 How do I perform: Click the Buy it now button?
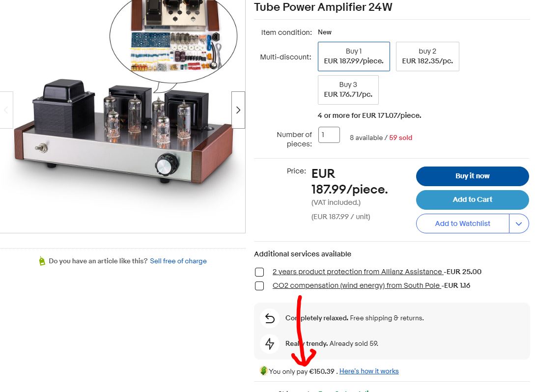pyautogui.click(x=473, y=176)
